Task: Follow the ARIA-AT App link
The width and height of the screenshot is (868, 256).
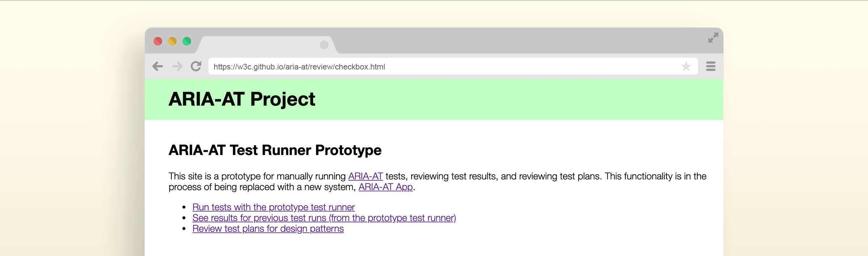Action: (x=386, y=187)
